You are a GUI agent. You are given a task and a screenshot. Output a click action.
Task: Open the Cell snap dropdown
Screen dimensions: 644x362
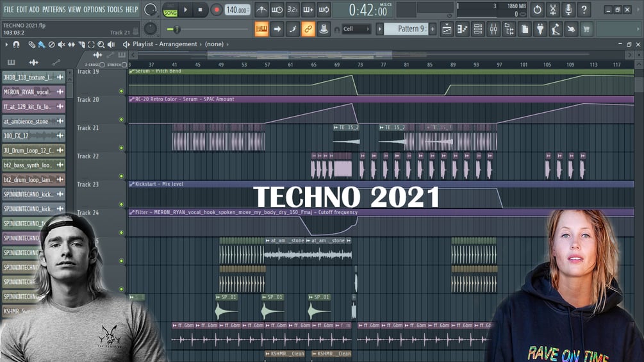pos(356,29)
